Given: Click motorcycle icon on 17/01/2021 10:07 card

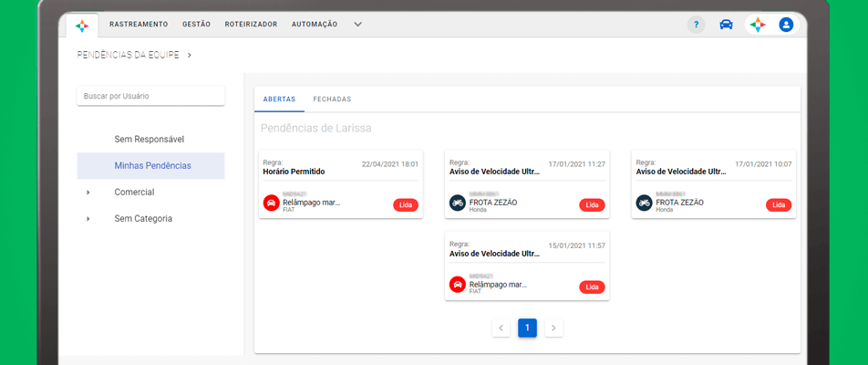Looking at the screenshot, I should coord(644,203).
